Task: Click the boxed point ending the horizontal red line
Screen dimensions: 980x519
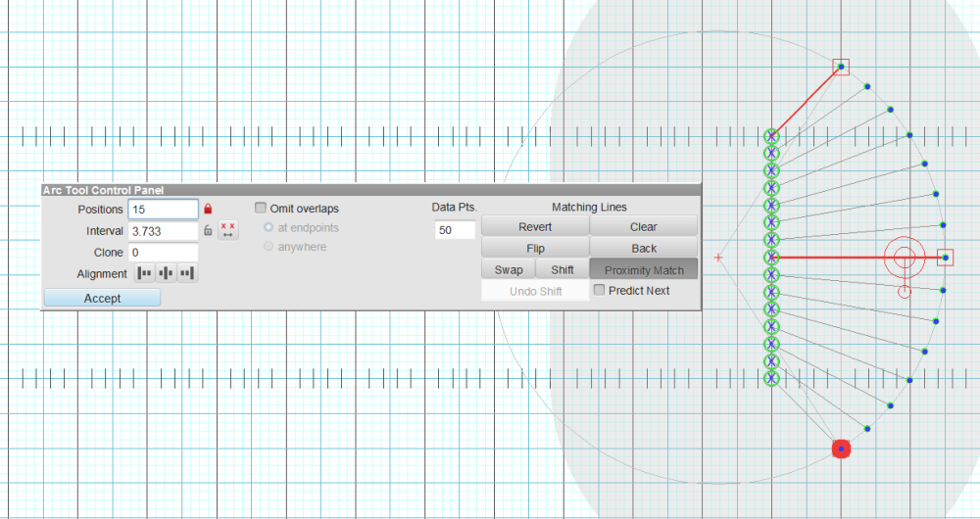Action: coord(946,258)
